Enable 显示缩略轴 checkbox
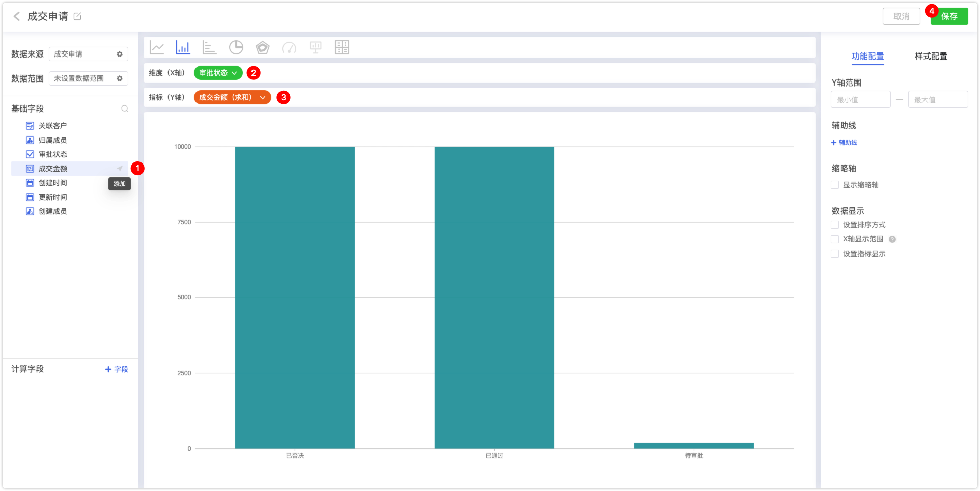The image size is (980, 491). click(x=835, y=185)
